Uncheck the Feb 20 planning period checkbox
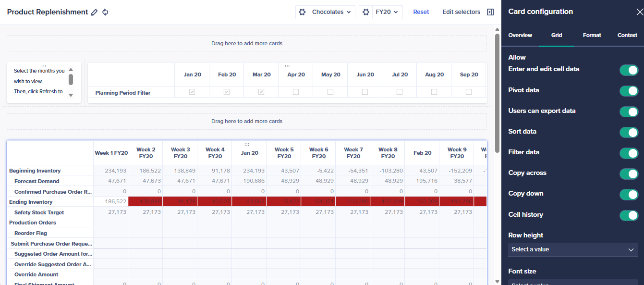Image resolution: width=644 pixels, height=285 pixels. 227,92
